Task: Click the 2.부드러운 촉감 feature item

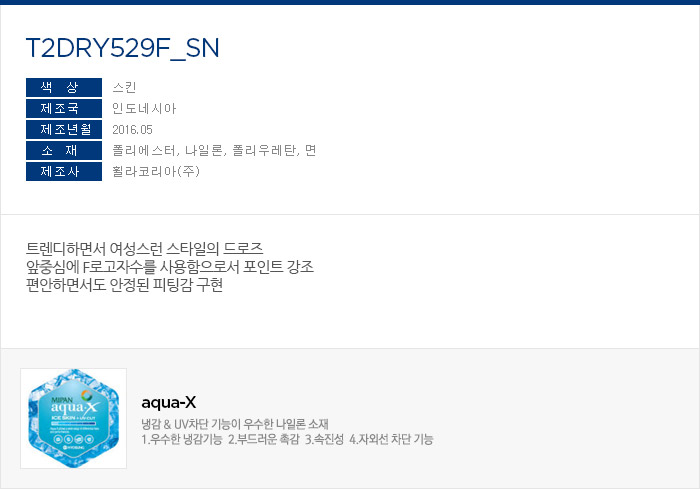Action: (264, 439)
